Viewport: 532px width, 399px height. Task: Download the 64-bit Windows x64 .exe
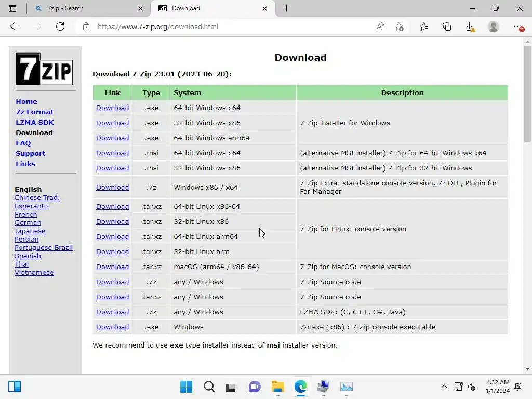(112, 108)
